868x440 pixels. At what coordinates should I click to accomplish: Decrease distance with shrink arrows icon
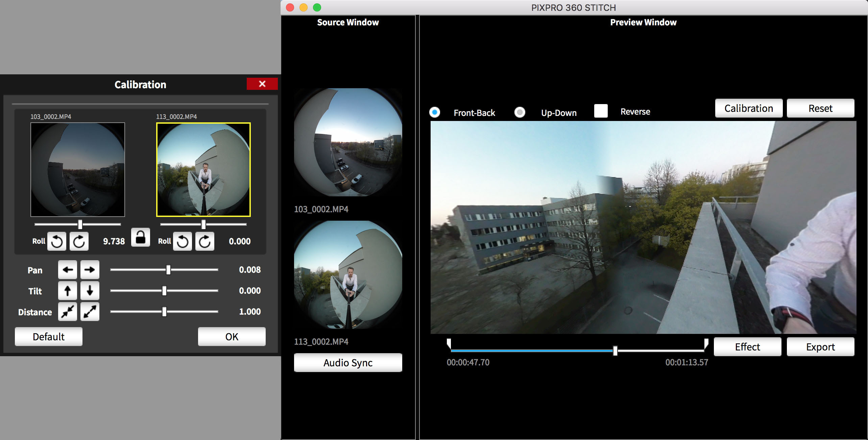68,312
